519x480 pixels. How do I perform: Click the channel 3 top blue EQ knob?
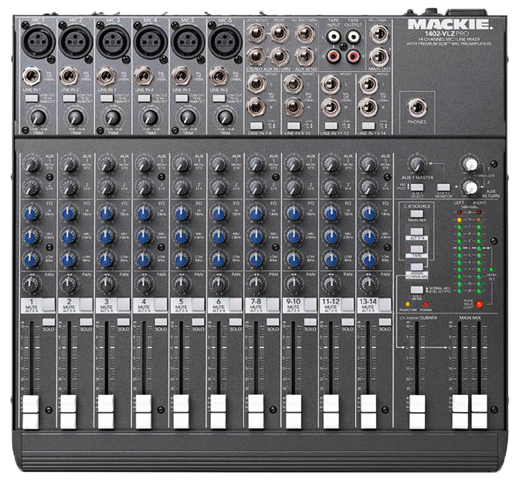[x=107, y=213]
